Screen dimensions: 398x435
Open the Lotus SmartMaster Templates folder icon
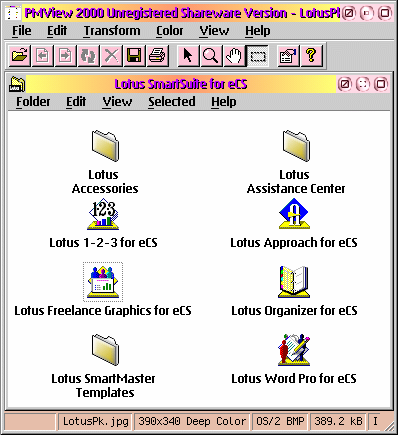(x=105, y=350)
